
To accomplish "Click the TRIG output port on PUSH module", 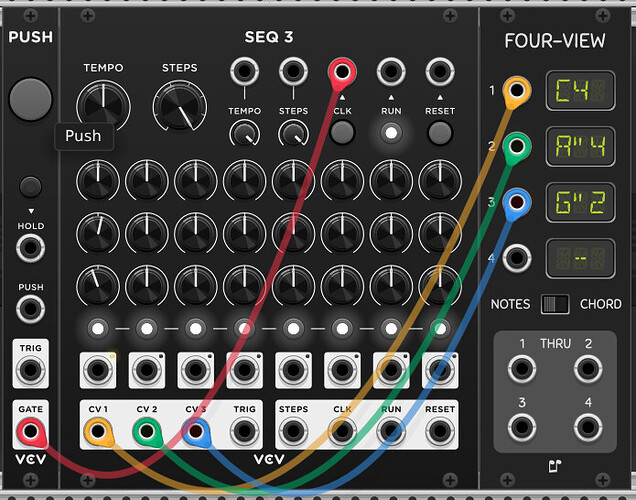I will click(x=31, y=369).
